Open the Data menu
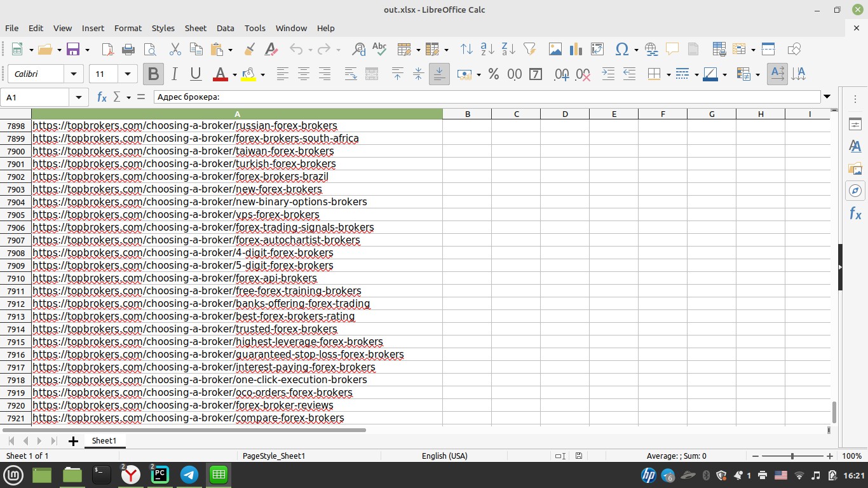This screenshot has width=868, height=488. 226,28
